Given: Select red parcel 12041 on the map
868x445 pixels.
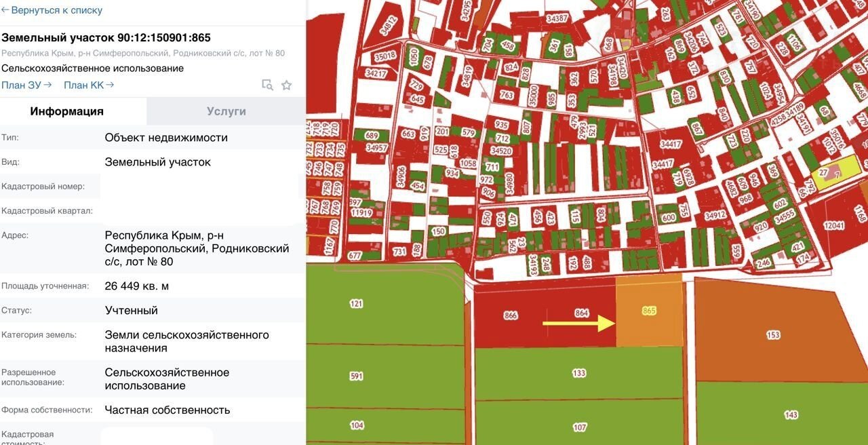Looking at the screenshot, I should pos(833,225).
